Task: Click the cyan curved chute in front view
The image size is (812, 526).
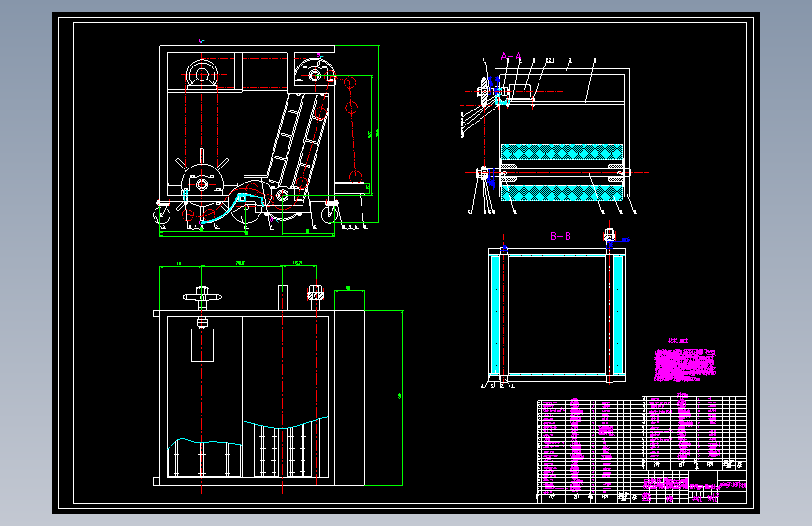Action: point(232,206)
